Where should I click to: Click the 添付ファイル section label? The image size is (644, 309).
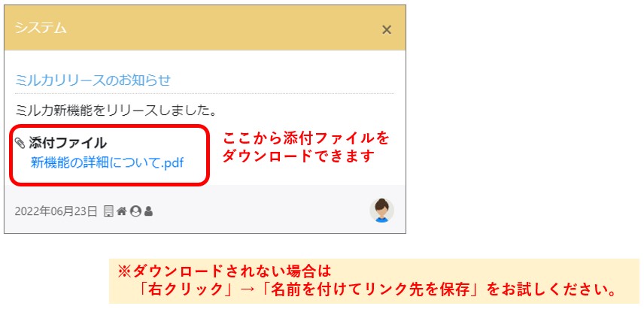(x=68, y=143)
